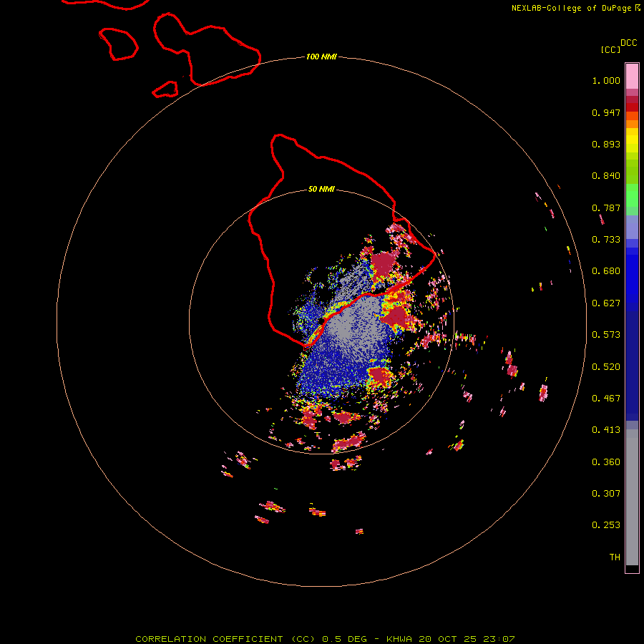Image resolution: width=644 pixels, height=644 pixels.
Task: Select the 0.413 color scale value
Action: [606, 430]
